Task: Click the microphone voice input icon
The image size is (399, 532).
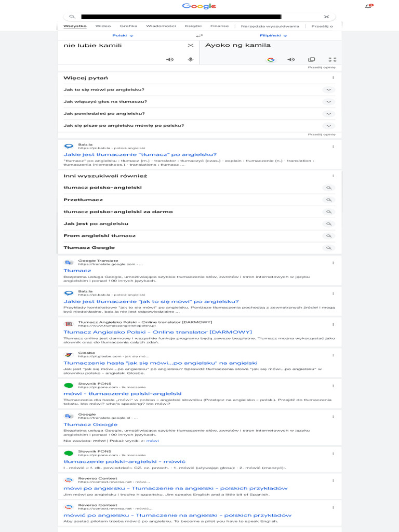Action: point(190,60)
